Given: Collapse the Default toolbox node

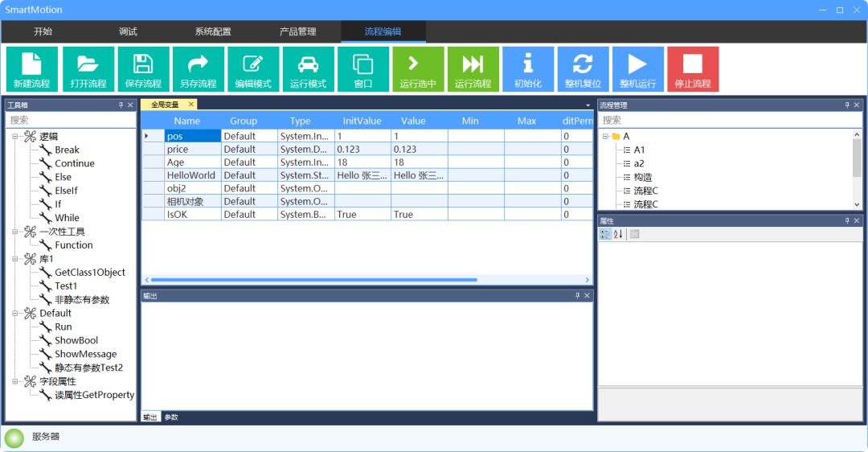Looking at the screenshot, I should pyautogui.click(x=15, y=313).
